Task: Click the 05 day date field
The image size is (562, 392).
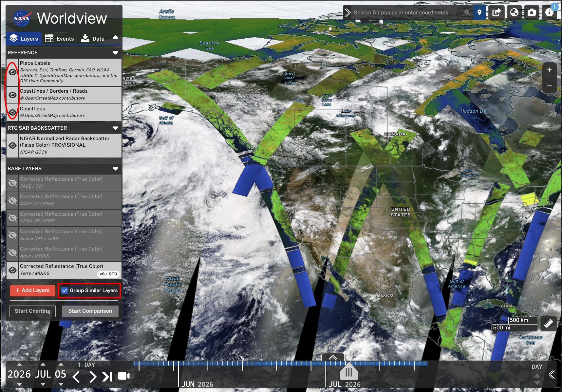Action: pyautogui.click(x=61, y=374)
